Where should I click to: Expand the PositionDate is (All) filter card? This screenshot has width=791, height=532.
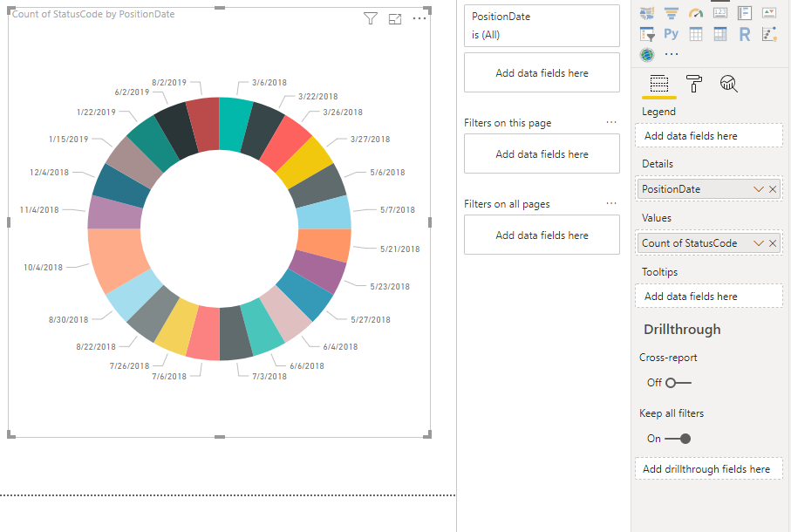coord(542,25)
